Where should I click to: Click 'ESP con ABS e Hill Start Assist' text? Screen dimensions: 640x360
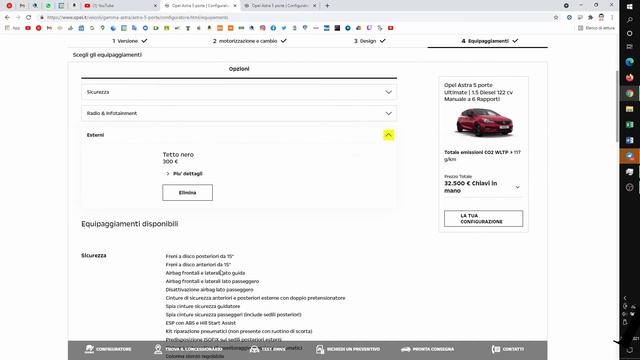[200, 323]
